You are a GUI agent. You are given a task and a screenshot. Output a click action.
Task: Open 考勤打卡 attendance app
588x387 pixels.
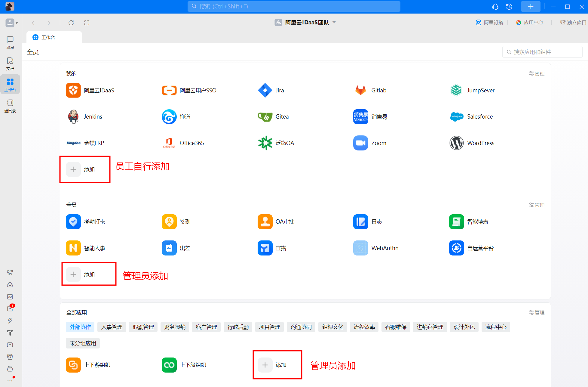point(86,222)
